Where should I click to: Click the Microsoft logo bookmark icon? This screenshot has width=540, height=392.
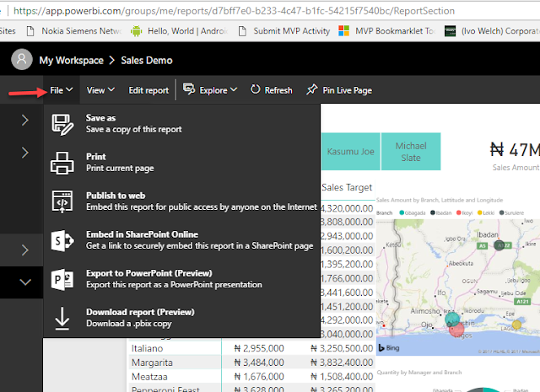[x=343, y=31]
